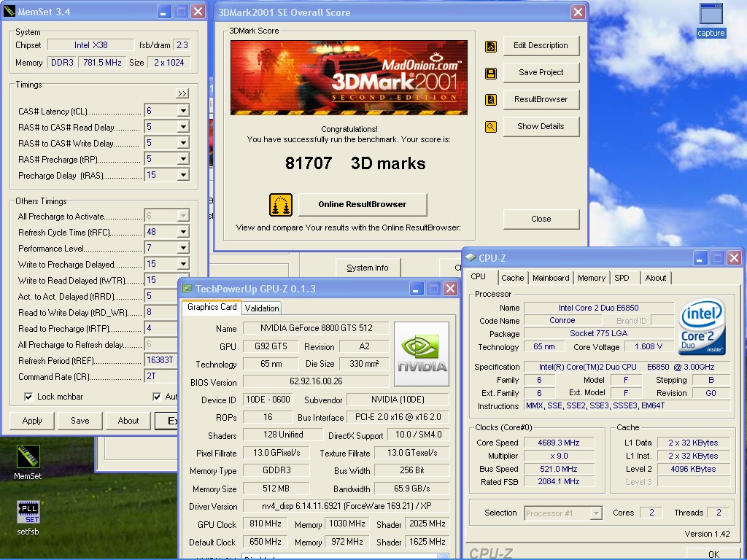
Task: Click the Edit Description button
Action: click(541, 46)
